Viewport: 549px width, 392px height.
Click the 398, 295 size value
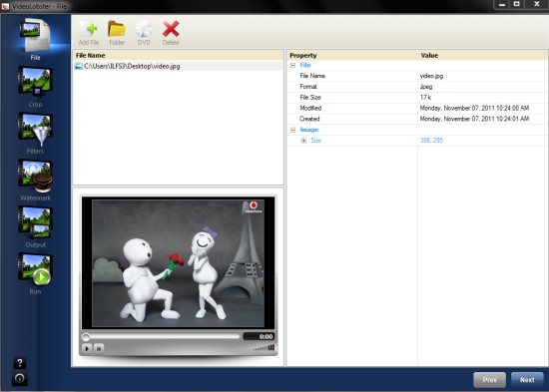point(431,141)
